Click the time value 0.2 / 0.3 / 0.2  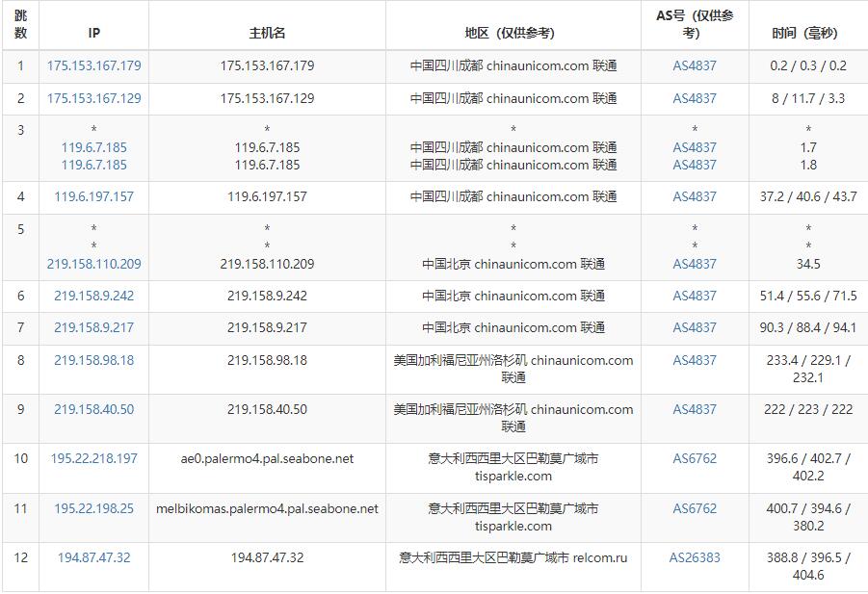[x=808, y=65]
